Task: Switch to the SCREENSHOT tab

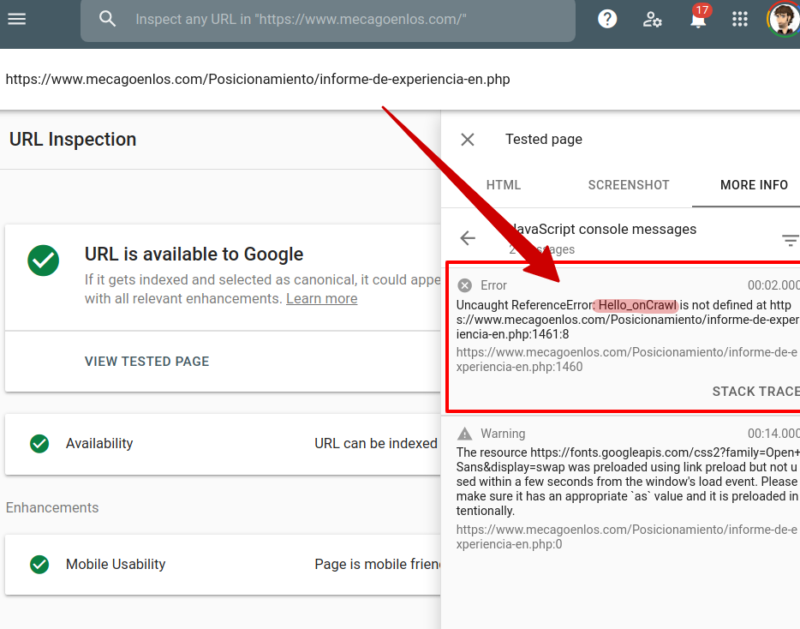Action: (628, 185)
